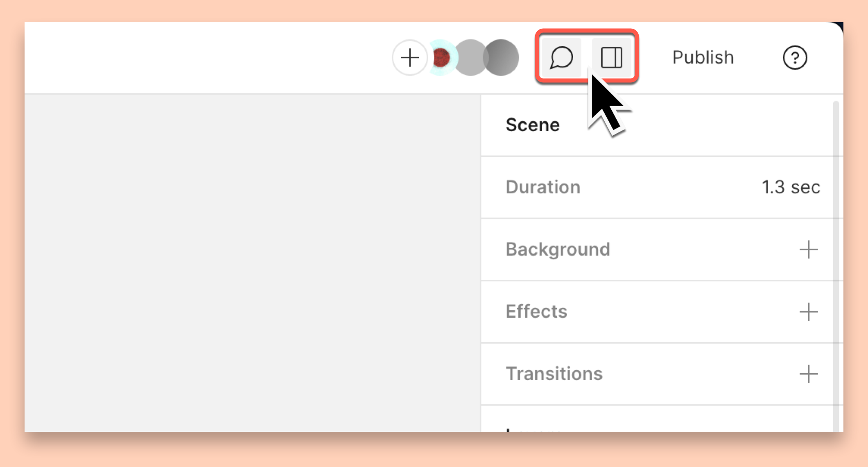Screen dimensions: 868x467
Task: Click the Background row label
Action: (x=558, y=249)
